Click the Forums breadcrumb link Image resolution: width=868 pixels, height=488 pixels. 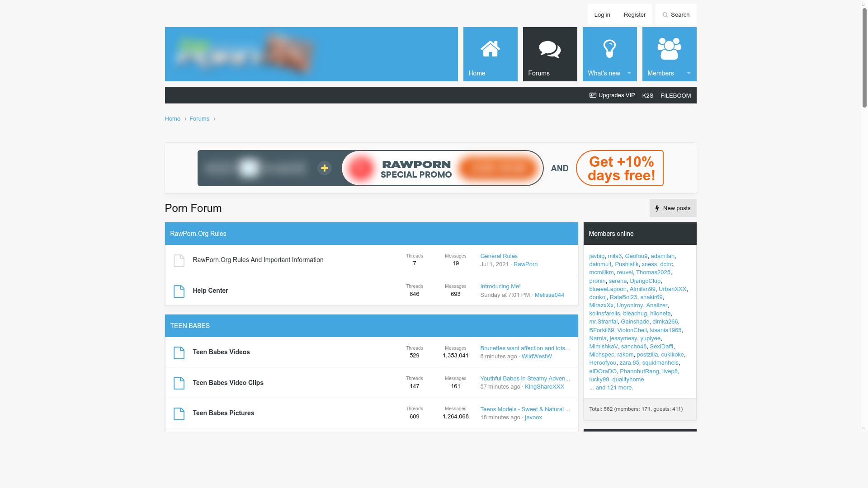tap(199, 119)
